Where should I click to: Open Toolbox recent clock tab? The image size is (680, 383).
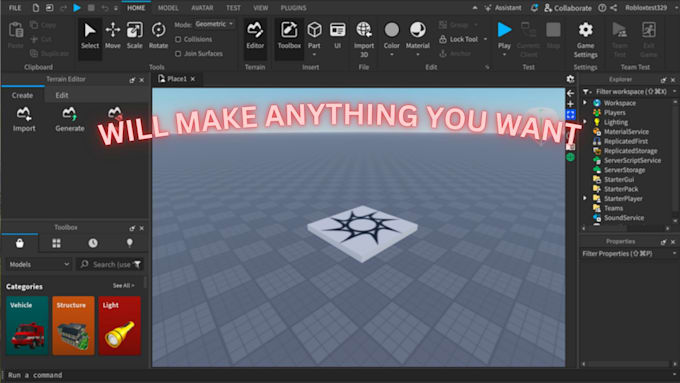(x=93, y=243)
